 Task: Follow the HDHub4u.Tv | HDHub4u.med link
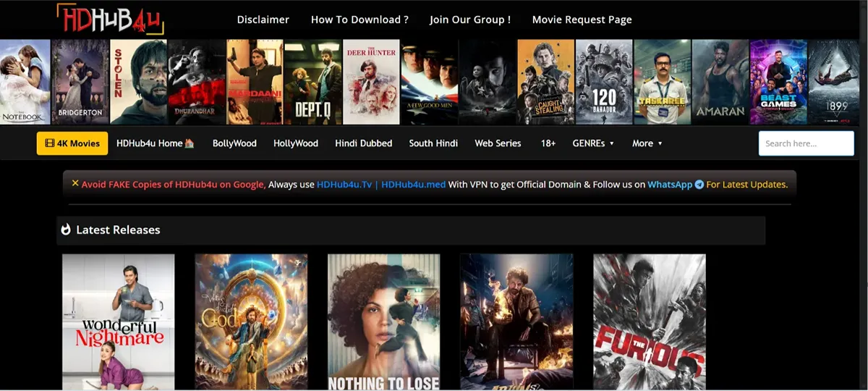coord(381,185)
